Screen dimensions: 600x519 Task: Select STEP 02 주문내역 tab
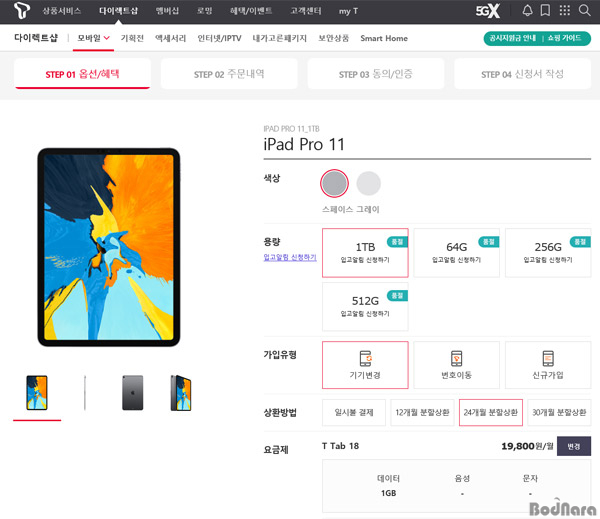point(229,73)
